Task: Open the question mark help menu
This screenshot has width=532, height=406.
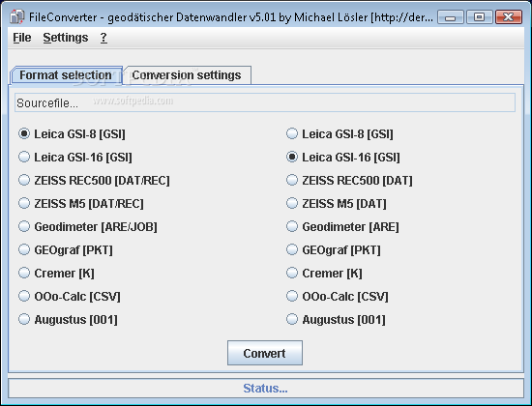Action: click(103, 38)
